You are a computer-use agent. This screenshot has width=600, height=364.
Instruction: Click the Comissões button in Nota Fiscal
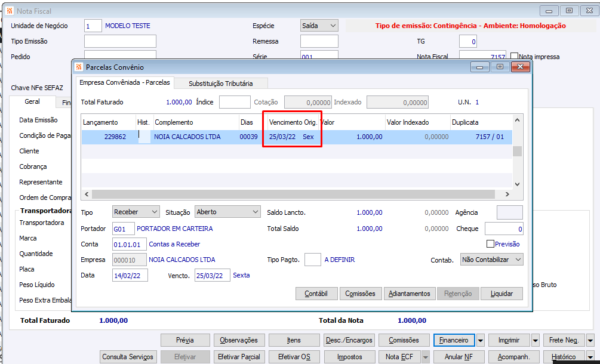click(x=404, y=340)
